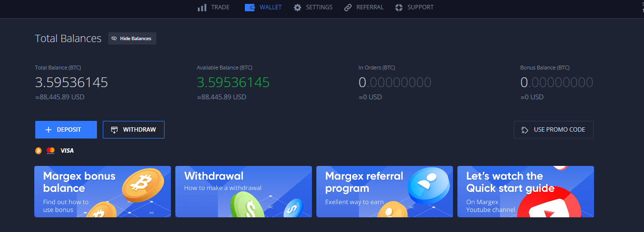Open the Withdrawal how-to banner
The width and height of the screenshot is (644, 232).
tap(243, 191)
